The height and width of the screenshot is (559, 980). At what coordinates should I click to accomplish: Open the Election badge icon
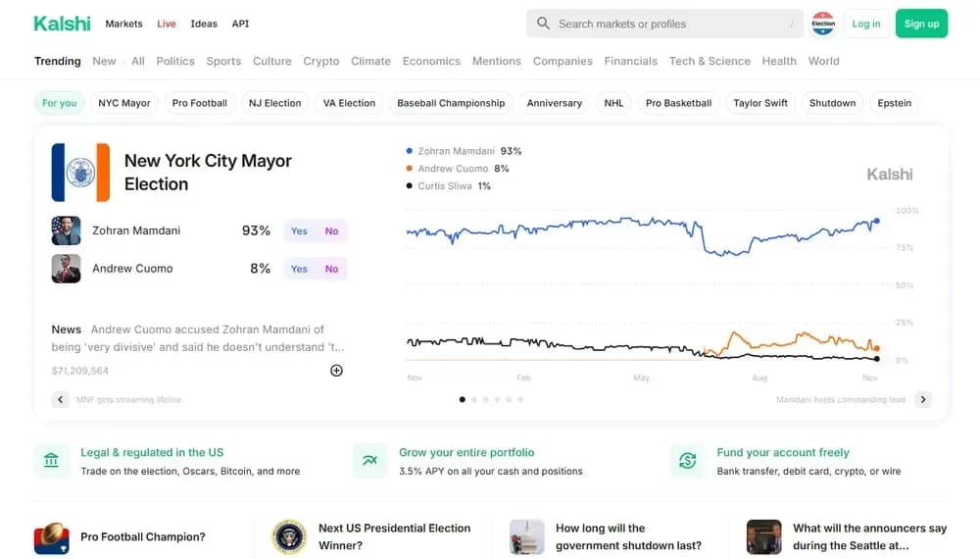[x=823, y=24]
